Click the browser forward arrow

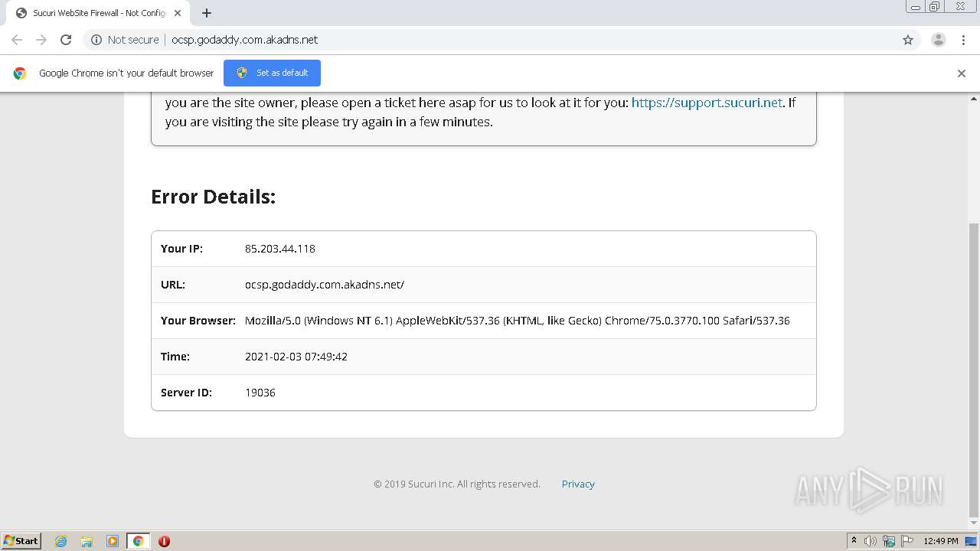(x=41, y=40)
